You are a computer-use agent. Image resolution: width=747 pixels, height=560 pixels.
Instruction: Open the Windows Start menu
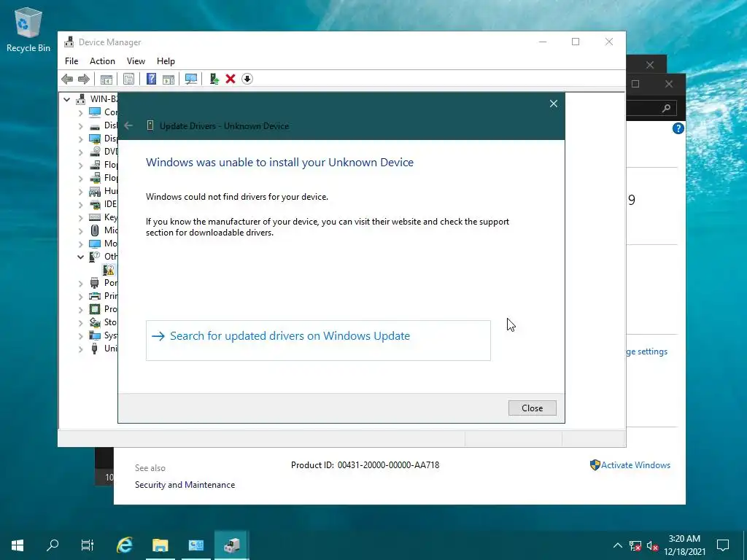click(x=18, y=545)
